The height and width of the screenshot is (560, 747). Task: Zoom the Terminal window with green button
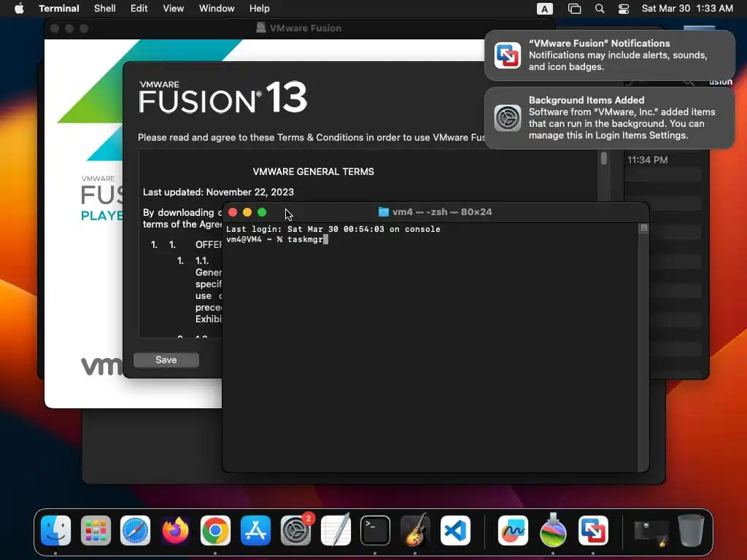point(262,212)
